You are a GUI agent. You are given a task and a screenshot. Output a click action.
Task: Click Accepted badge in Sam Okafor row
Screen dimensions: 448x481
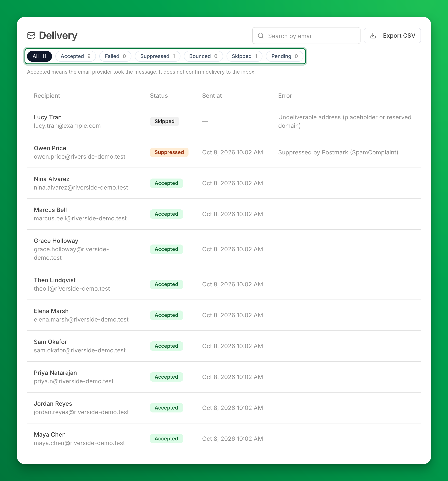click(166, 346)
